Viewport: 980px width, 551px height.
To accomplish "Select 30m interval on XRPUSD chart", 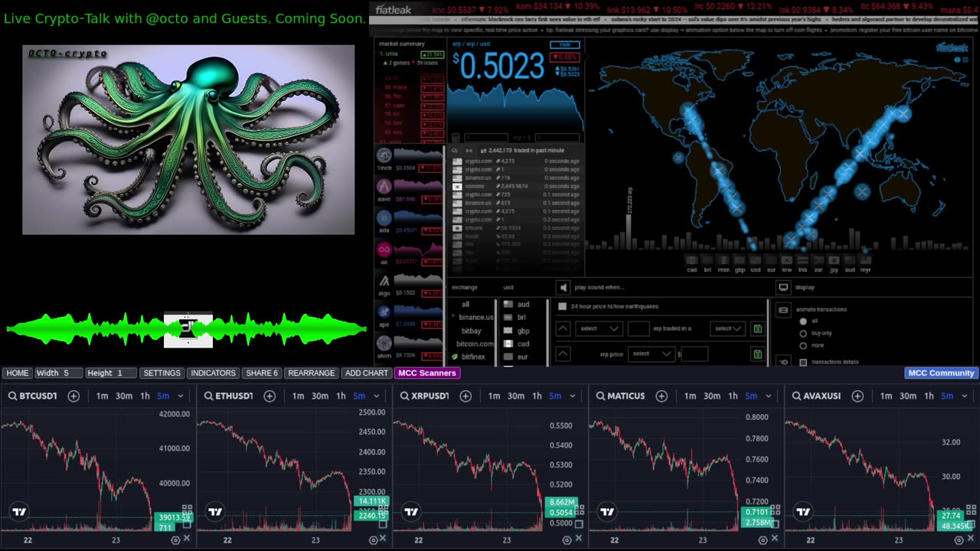I will click(x=516, y=396).
